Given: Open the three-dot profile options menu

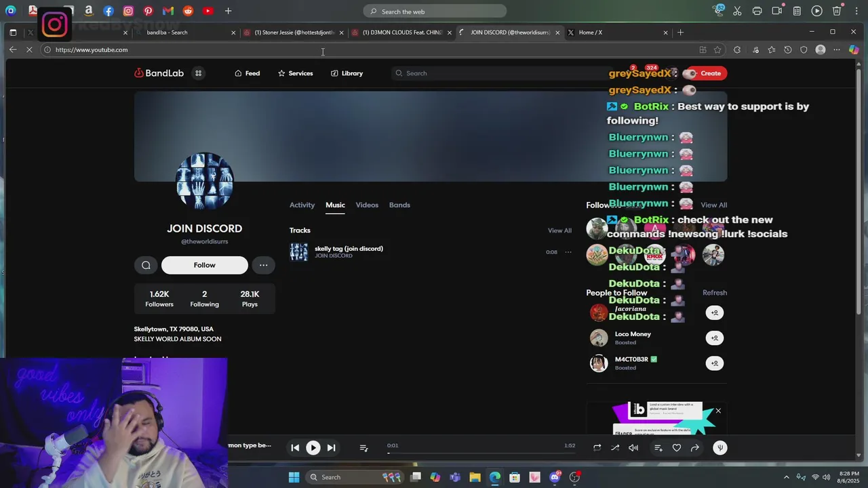Looking at the screenshot, I should point(263,265).
